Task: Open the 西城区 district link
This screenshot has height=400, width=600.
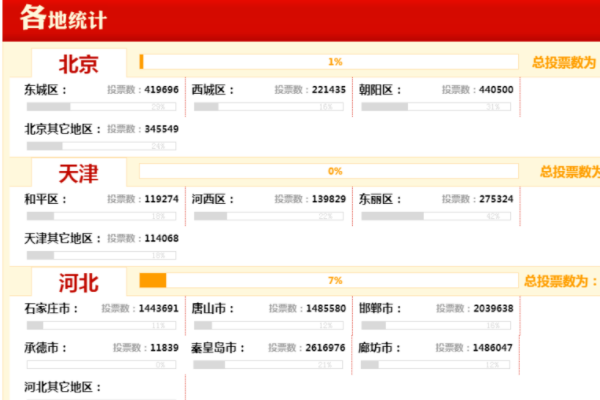Action: pyautogui.click(x=212, y=90)
